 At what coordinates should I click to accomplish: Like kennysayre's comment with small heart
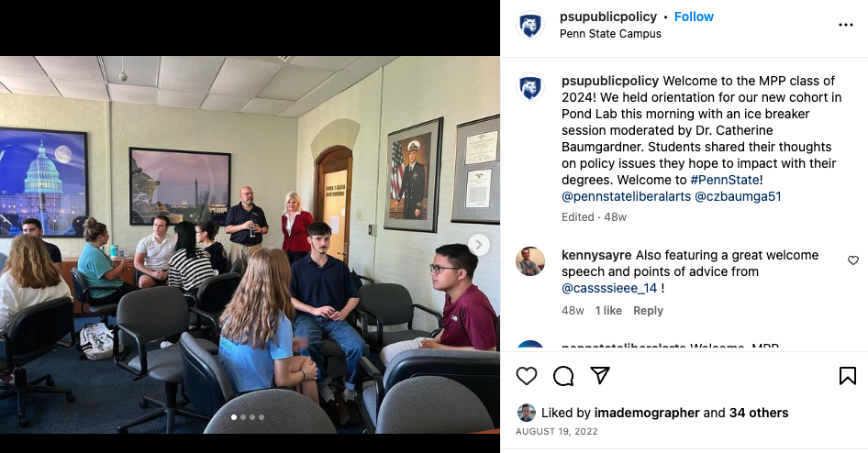tap(853, 260)
